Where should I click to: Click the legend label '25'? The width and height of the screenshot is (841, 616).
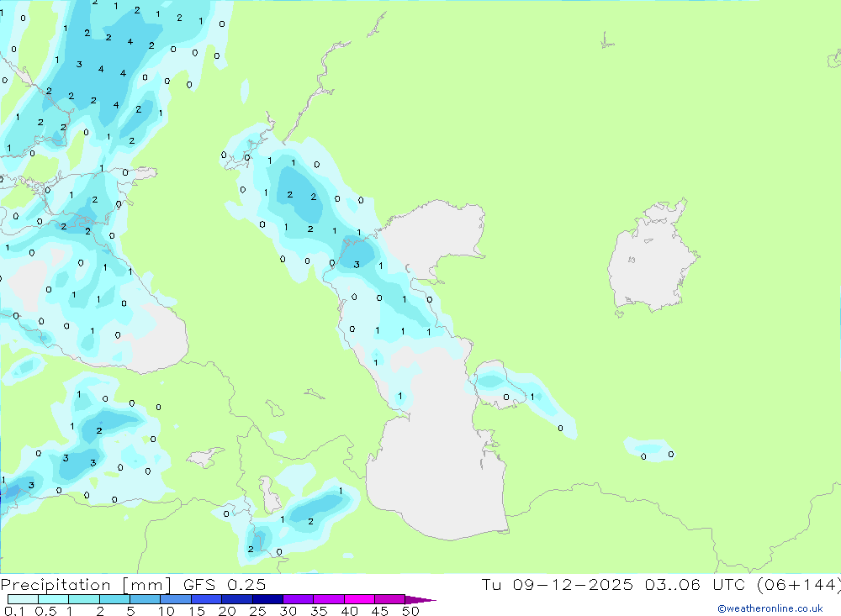point(257,611)
